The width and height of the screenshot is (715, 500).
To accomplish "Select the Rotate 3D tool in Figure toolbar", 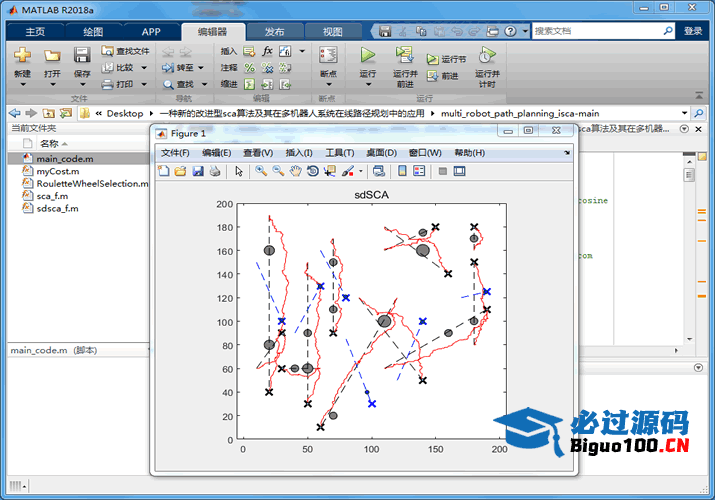I will [313, 171].
